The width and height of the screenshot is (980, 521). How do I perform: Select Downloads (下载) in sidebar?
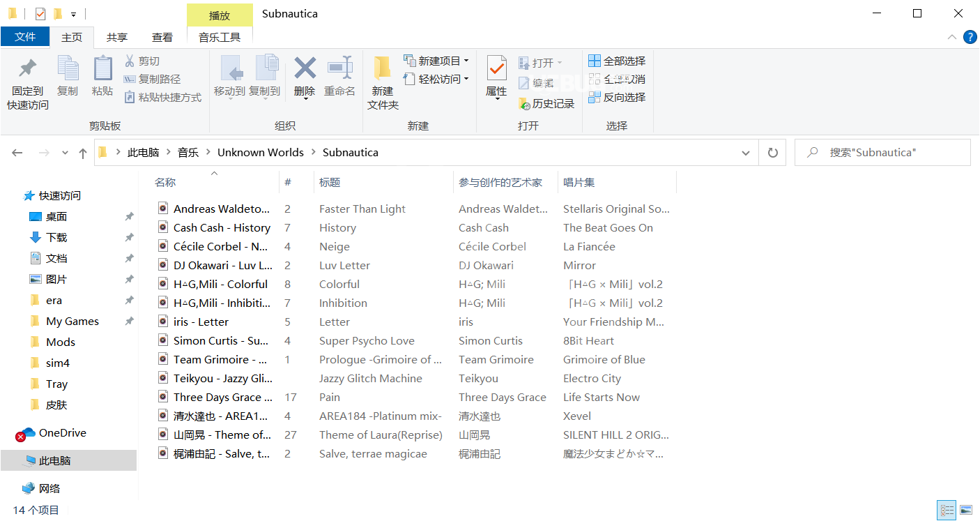pyautogui.click(x=56, y=238)
